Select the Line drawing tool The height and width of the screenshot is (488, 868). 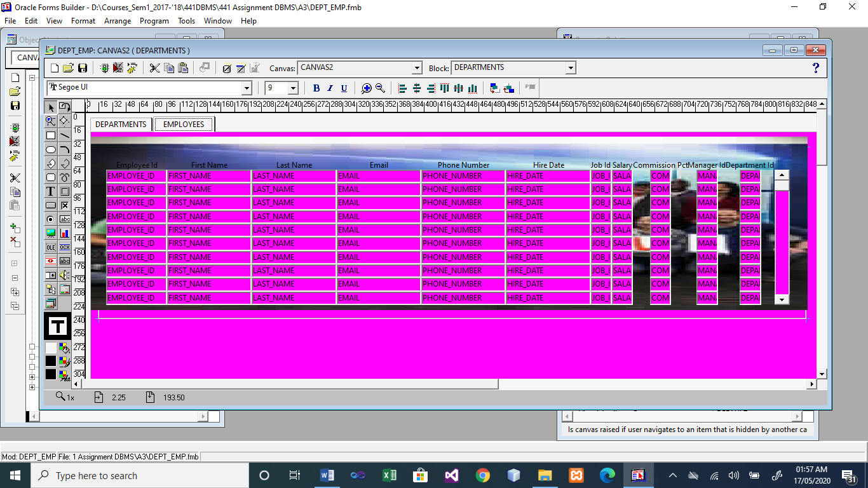[65, 135]
